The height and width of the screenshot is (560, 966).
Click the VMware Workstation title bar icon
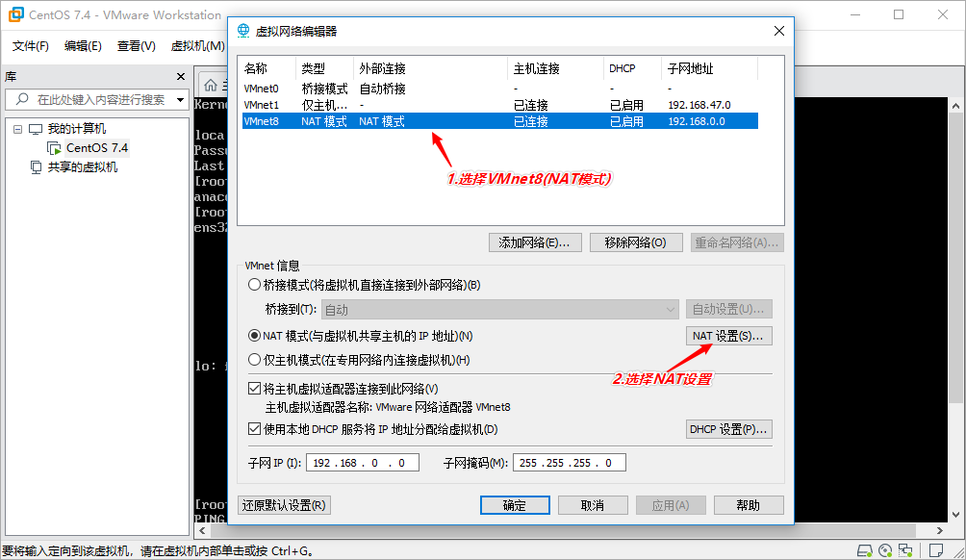(x=15, y=14)
